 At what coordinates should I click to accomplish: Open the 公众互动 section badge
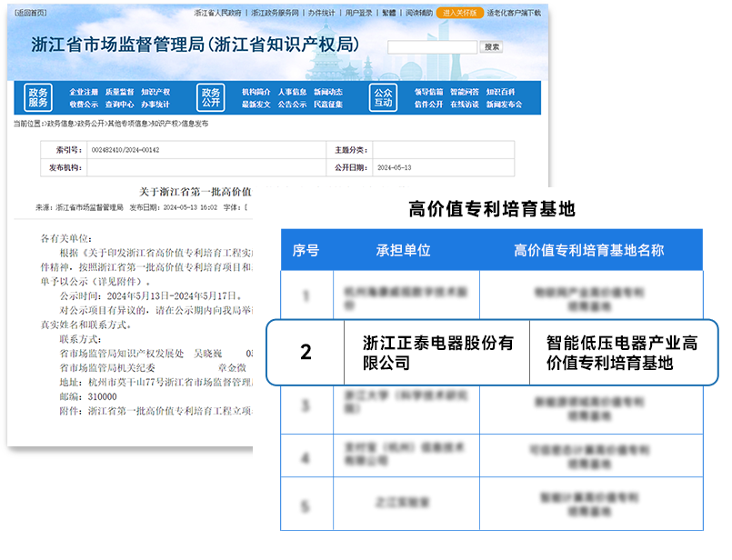tap(383, 97)
